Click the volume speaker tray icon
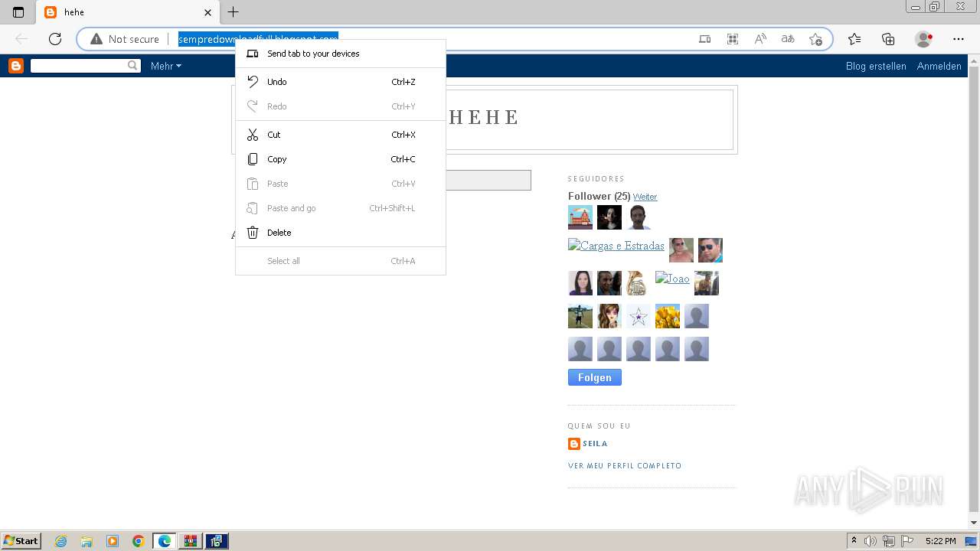 coord(871,541)
